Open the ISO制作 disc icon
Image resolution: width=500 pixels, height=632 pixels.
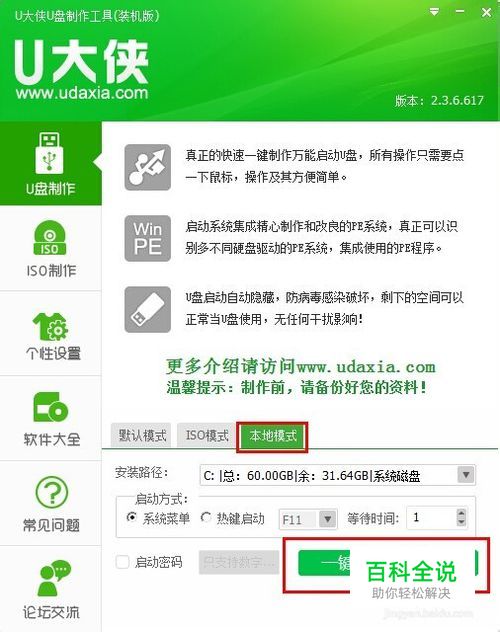coord(50,237)
